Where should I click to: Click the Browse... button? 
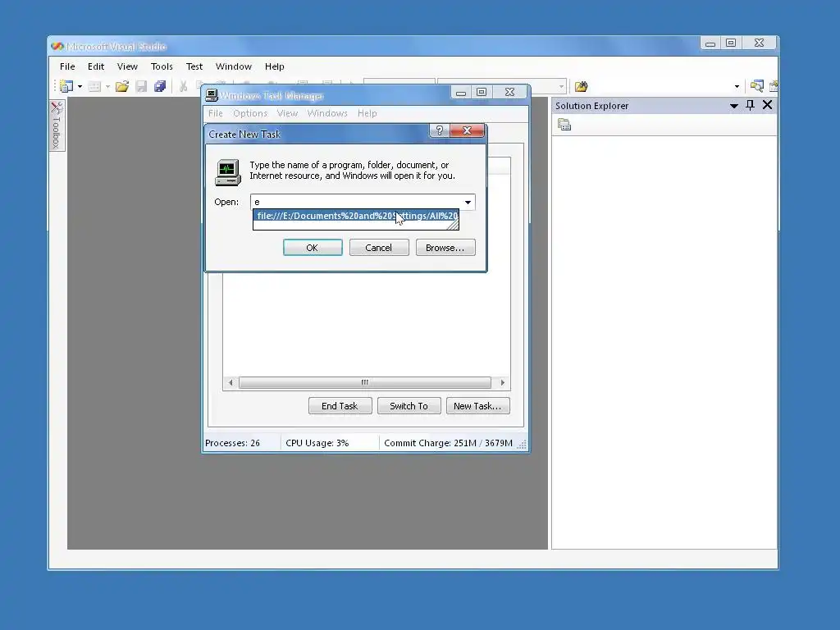pyautogui.click(x=445, y=248)
